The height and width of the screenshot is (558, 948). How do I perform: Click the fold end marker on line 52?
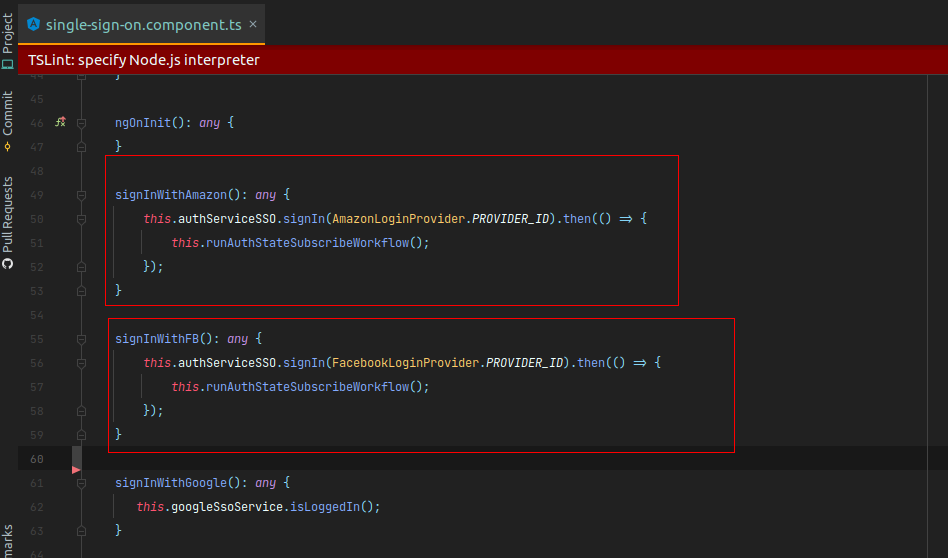pyautogui.click(x=81, y=267)
